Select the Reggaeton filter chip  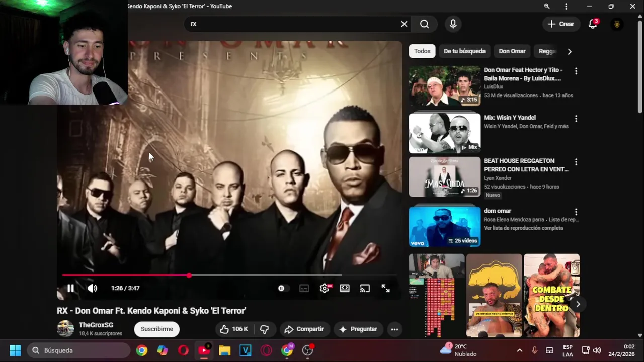pyautogui.click(x=547, y=51)
